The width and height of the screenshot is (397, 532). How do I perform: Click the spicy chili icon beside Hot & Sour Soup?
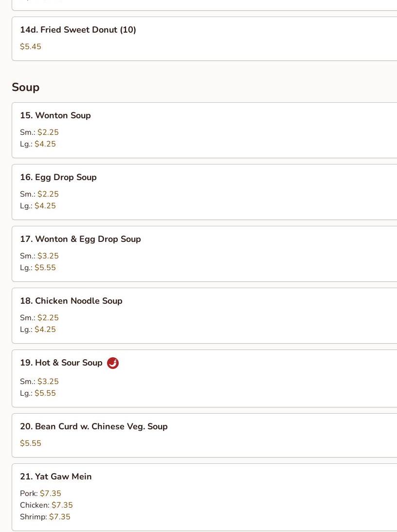click(113, 363)
